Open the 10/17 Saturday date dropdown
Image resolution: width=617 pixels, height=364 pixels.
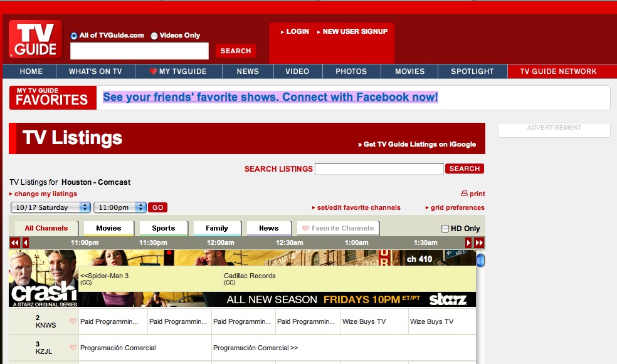pyautogui.click(x=51, y=207)
